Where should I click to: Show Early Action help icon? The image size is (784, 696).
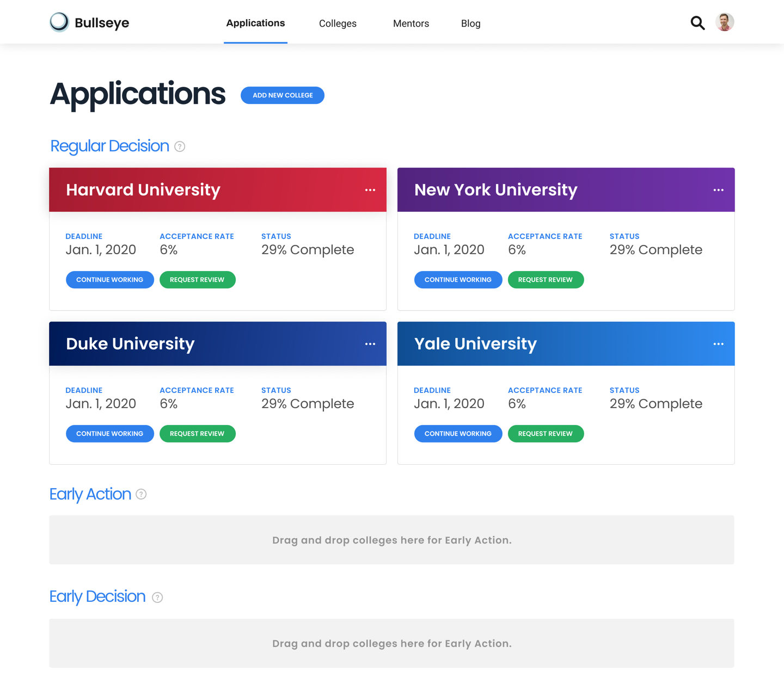click(x=141, y=494)
